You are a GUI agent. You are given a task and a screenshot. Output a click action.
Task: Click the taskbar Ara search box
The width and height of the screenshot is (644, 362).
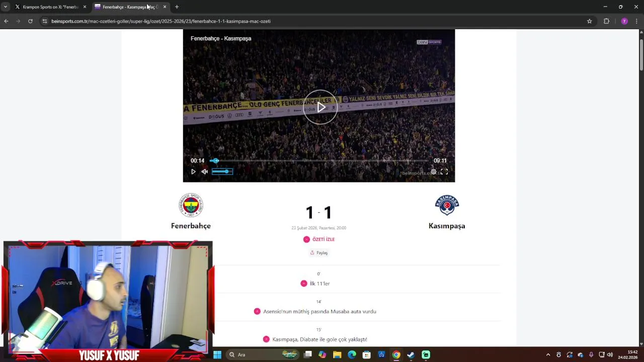point(262,354)
